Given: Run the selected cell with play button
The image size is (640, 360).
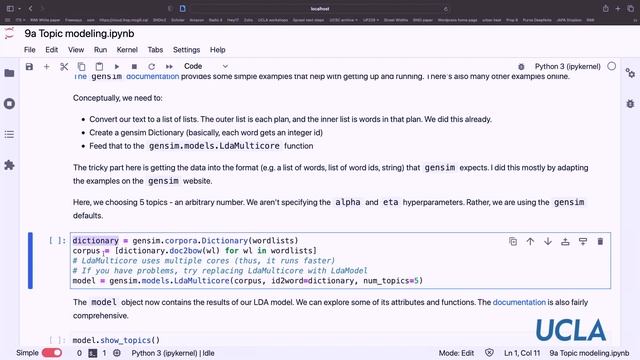Looking at the screenshot, I should [x=117, y=67].
